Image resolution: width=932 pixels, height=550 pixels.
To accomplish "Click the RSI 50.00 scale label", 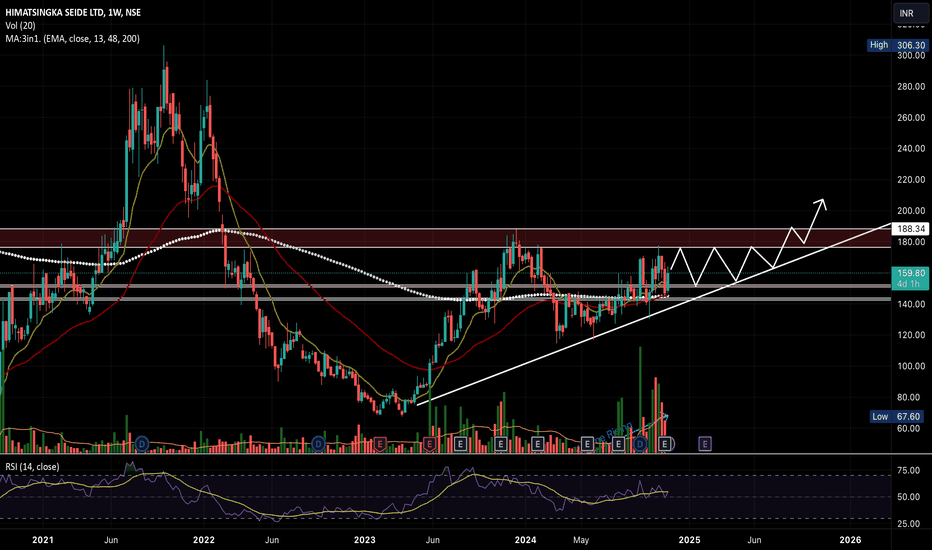I will pyautogui.click(x=909, y=496).
